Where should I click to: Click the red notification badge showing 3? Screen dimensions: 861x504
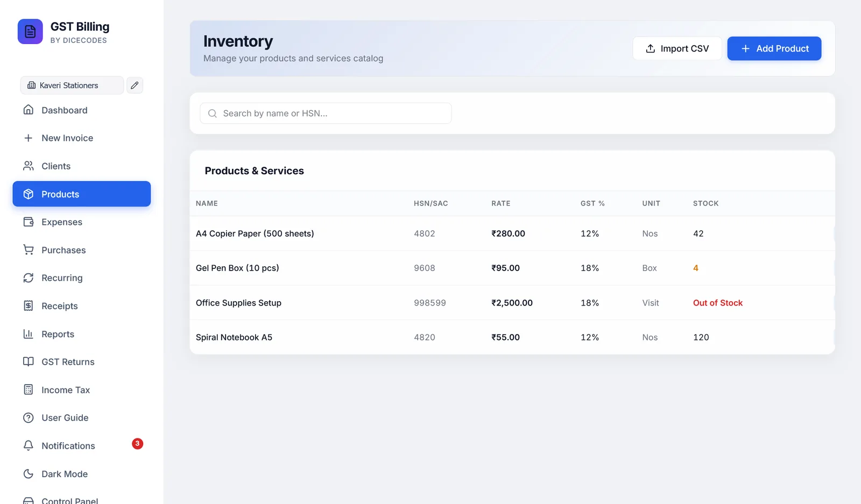(137, 443)
